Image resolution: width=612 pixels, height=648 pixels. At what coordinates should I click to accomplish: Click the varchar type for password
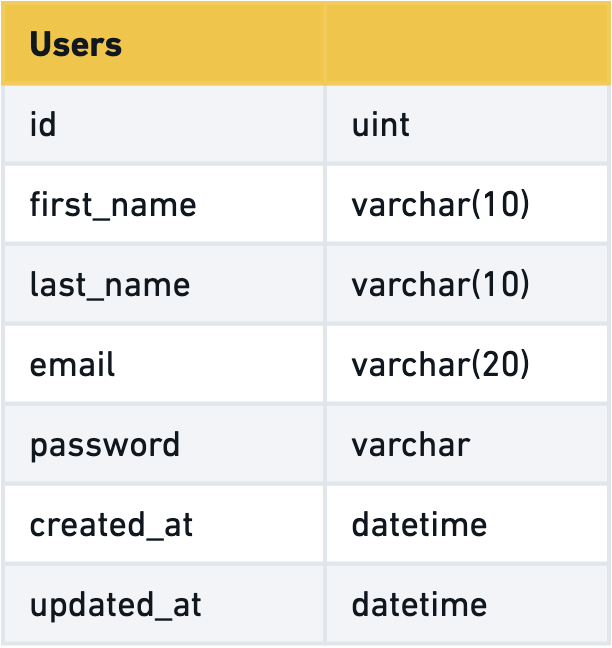coord(410,445)
